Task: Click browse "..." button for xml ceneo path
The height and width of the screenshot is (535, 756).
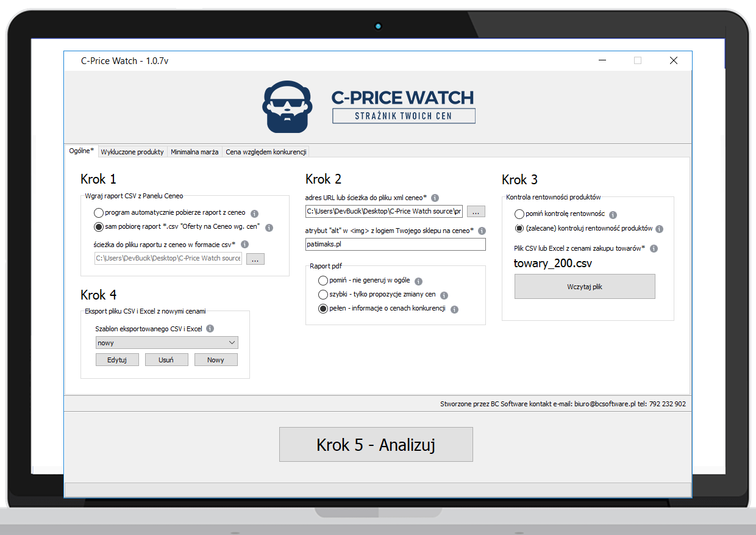Action: click(476, 212)
